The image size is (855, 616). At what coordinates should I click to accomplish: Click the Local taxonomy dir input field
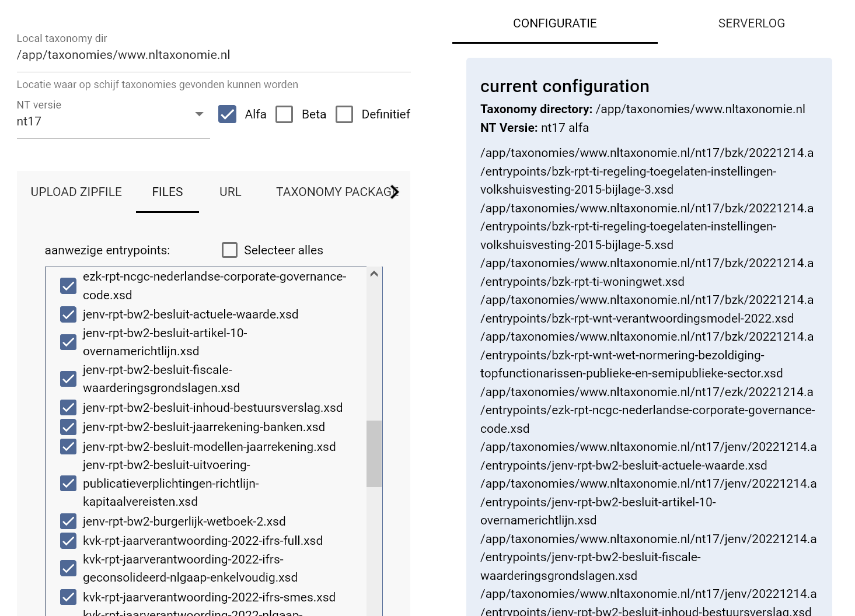214,55
